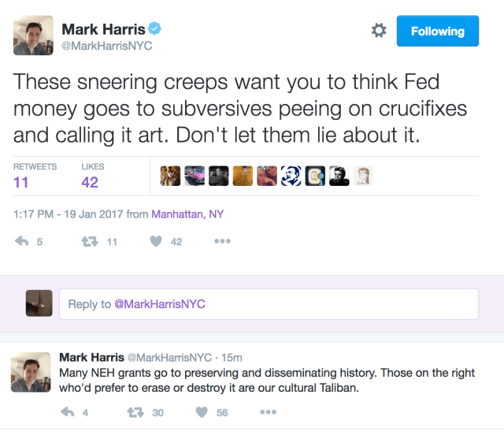Open the @MarkHarrisNYC handle link

[x=106, y=46]
